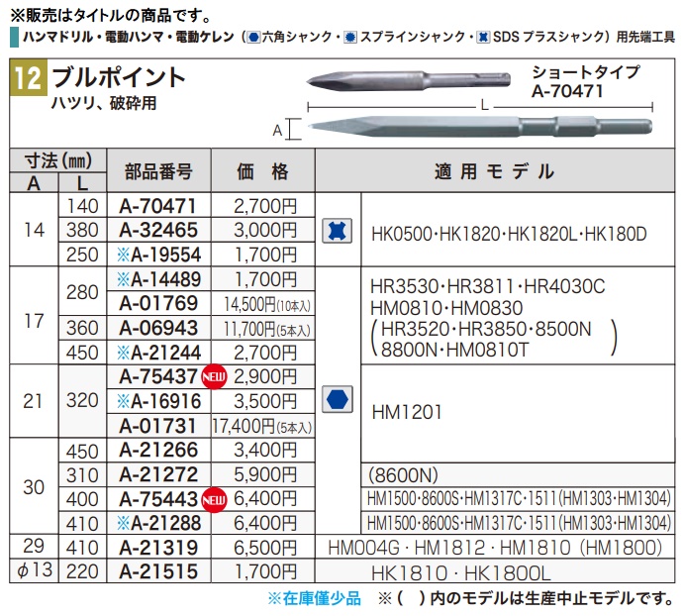Select part number A-21272

158,474
